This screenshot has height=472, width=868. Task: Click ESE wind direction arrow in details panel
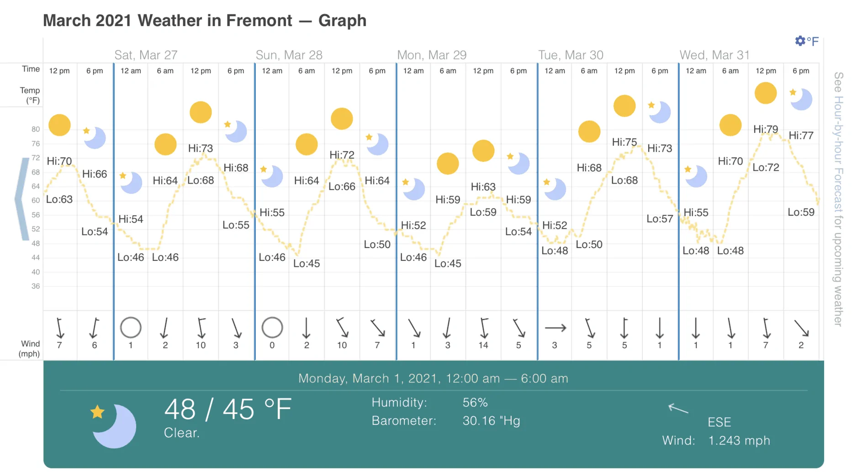coord(678,408)
